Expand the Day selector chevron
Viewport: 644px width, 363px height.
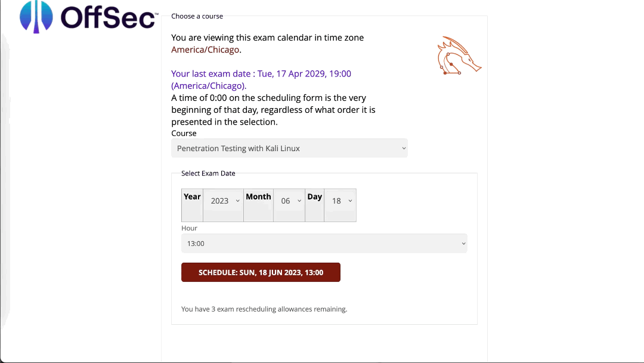tap(350, 201)
